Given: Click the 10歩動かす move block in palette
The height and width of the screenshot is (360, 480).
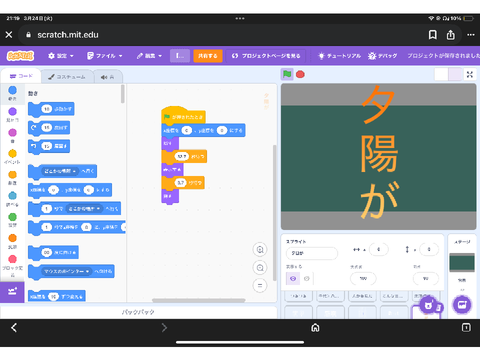Looking at the screenshot, I should 51,109.
